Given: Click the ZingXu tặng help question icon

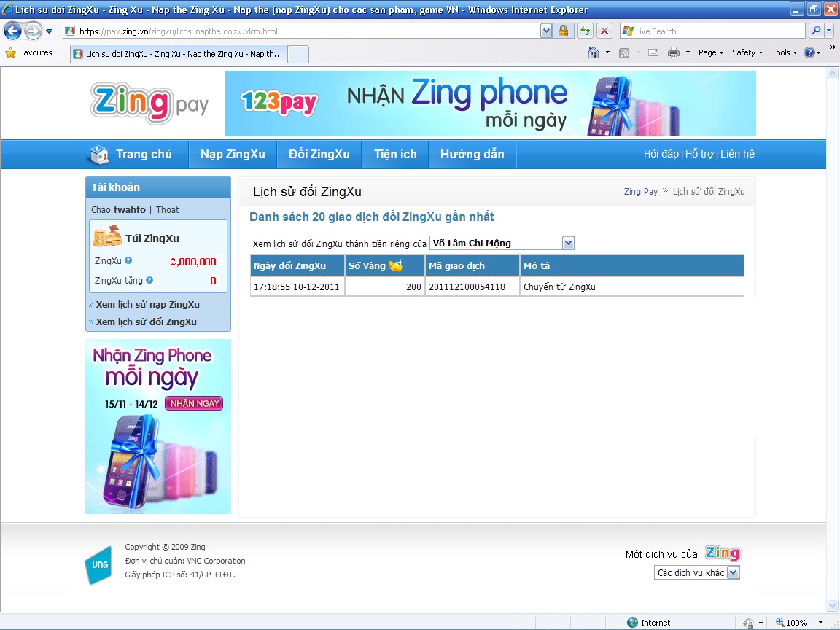Looking at the screenshot, I should [149, 280].
